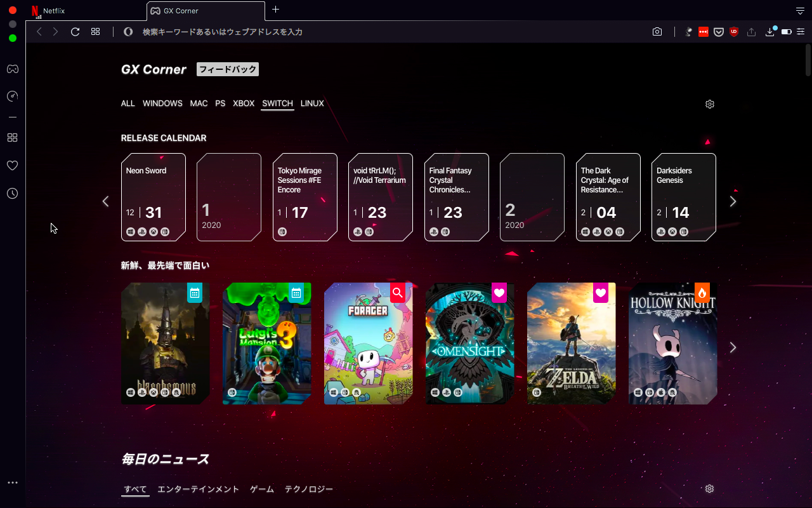
Task: Click uBlock Origin shield extension icon
Action: point(734,32)
